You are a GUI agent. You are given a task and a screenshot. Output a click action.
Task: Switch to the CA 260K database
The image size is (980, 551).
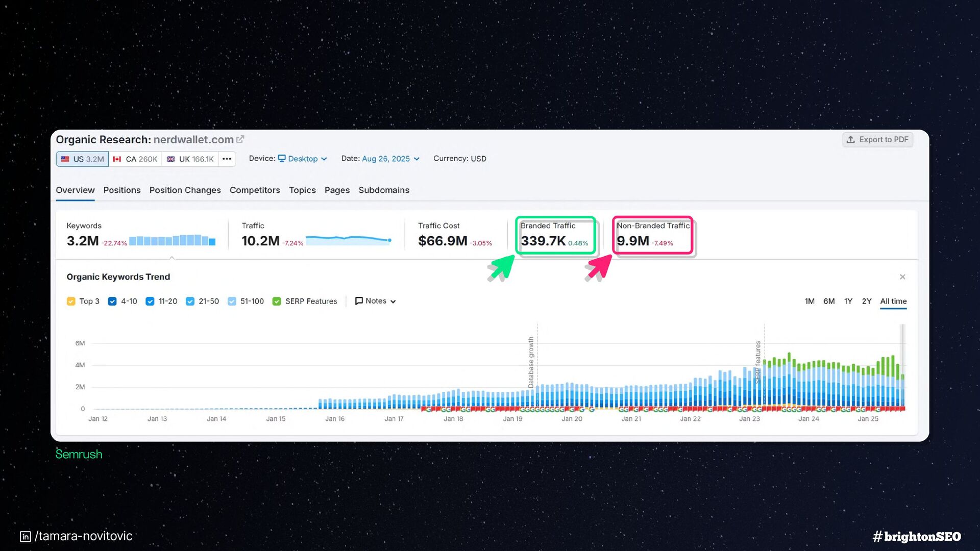(x=135, y=159)
